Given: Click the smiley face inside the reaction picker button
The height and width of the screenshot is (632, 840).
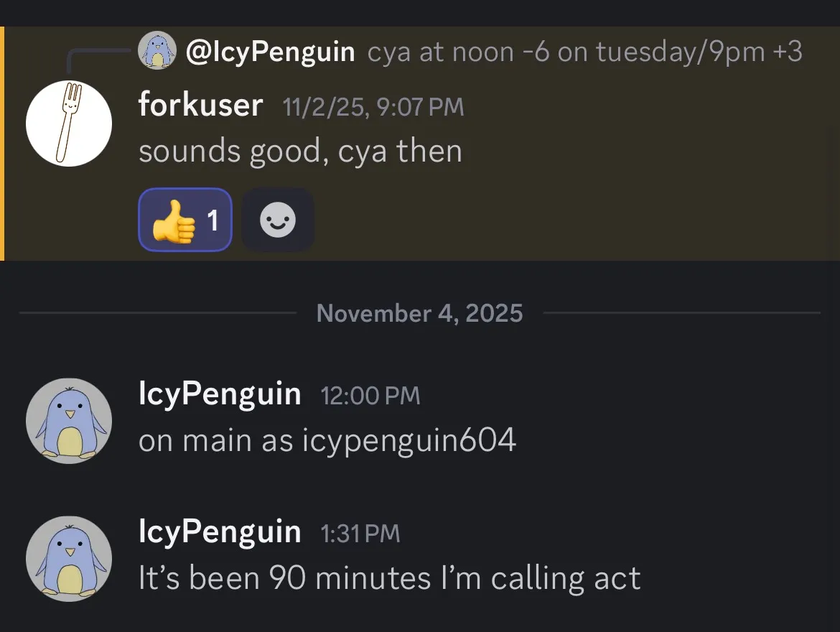Looking at the screenshot, I should pos(278,220).
